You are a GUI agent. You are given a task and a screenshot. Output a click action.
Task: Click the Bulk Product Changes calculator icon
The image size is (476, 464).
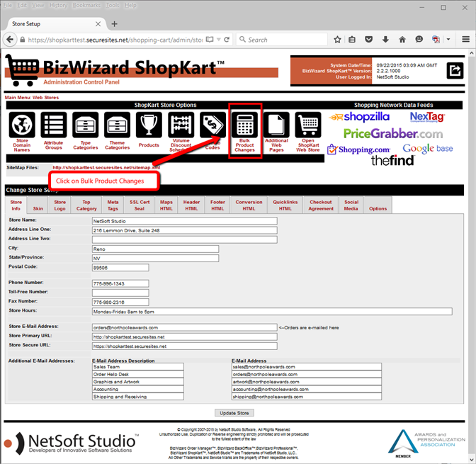click(x=244, y=125)
